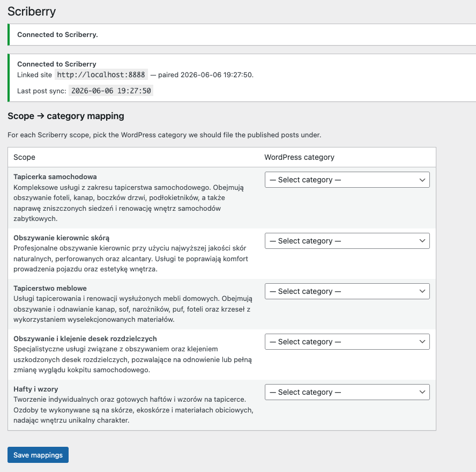Click the last post sync timestamp value
The image size is (476, 472).
(x=111, y=91)
